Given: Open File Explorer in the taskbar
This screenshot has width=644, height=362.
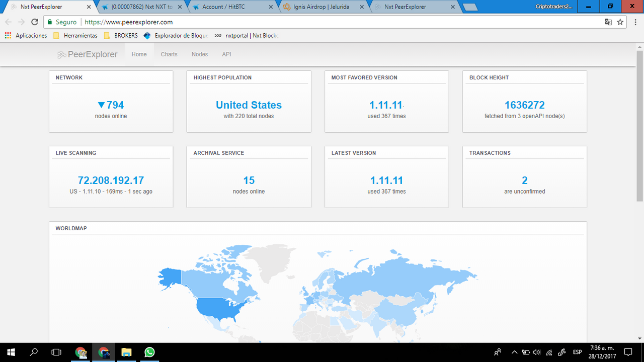Looking at the screenshot, I should point(126,352).
